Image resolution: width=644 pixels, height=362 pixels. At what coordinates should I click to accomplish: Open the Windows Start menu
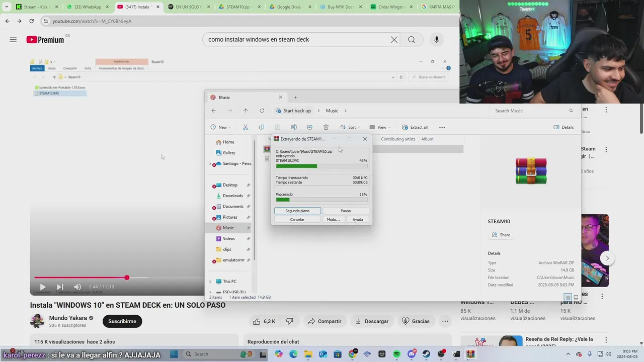[174, 354]
